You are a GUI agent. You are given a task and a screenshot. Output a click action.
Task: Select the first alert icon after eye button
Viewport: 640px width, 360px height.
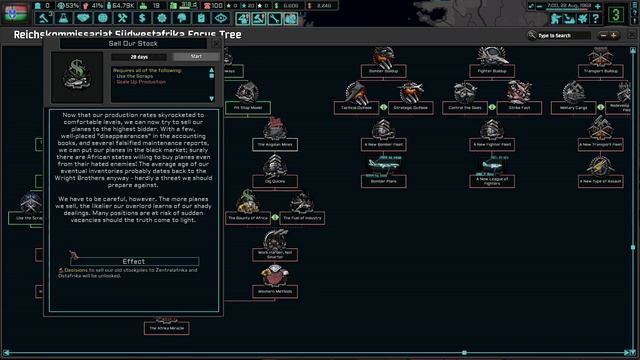coord(242,18)
